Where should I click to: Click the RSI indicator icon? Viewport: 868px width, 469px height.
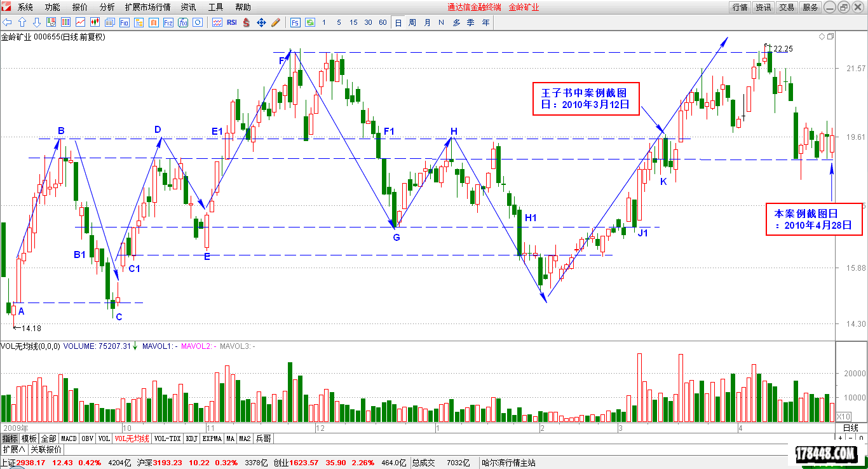pos(232,22)
